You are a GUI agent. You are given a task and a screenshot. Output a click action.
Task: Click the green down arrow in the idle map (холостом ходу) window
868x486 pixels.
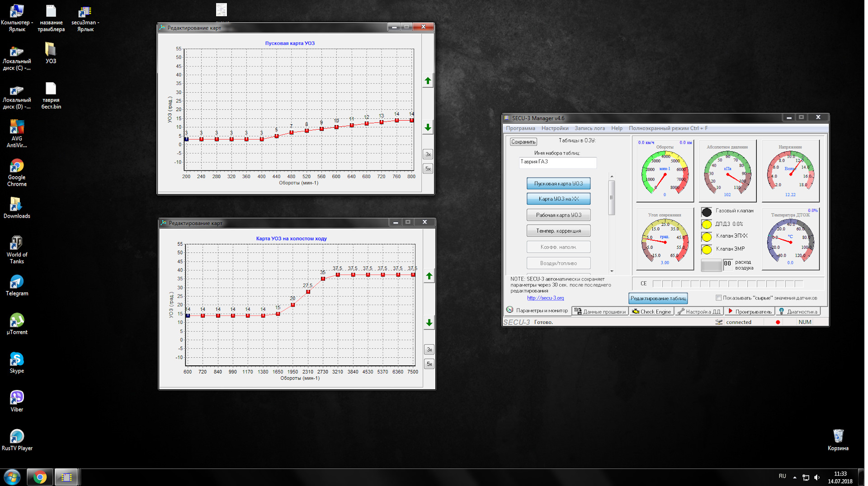click(x=429, y=323)
